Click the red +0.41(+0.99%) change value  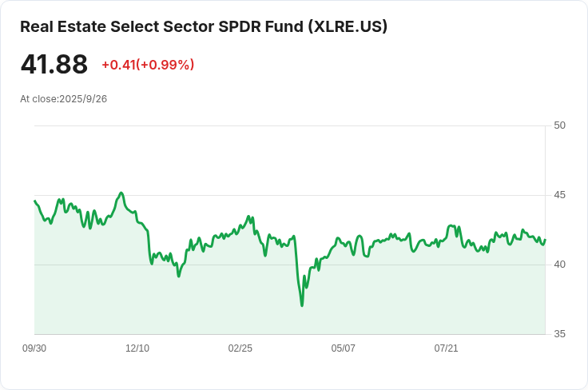point(148,65)
